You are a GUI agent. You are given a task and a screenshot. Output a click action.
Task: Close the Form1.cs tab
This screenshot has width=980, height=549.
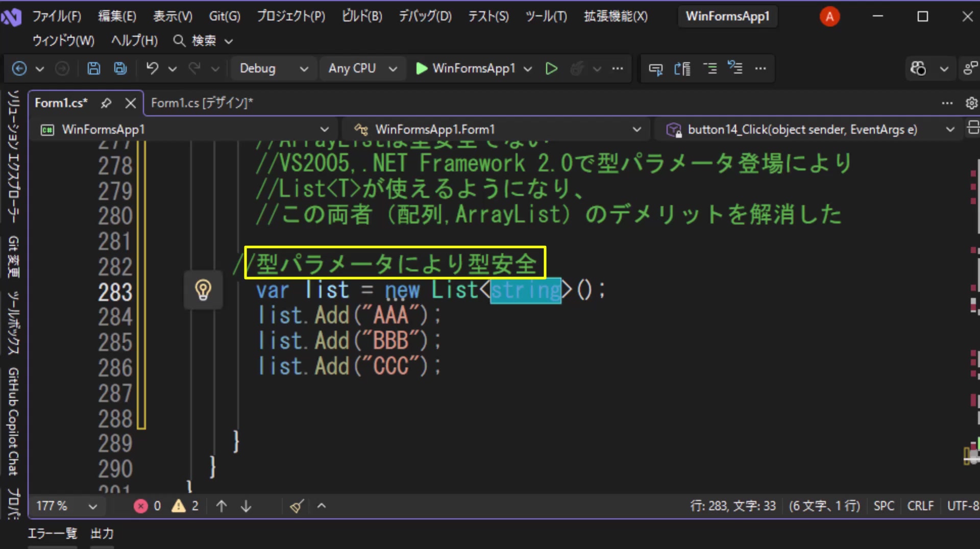pyautogui.click(x=131, y=103)
